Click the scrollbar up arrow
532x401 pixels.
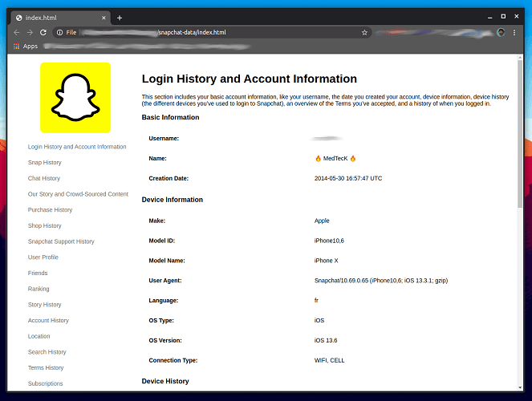tap(520, 58)
